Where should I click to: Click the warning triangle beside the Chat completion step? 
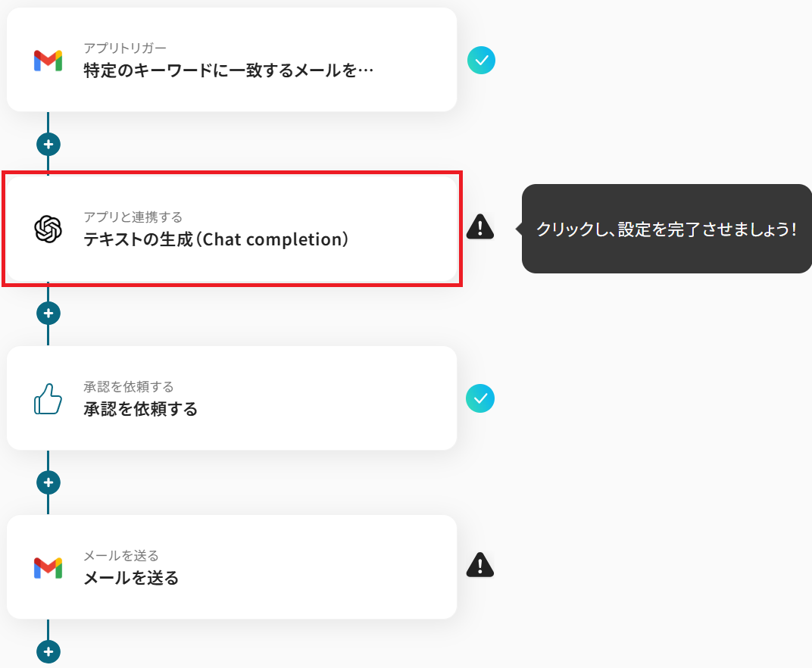(x=480, y=226)
